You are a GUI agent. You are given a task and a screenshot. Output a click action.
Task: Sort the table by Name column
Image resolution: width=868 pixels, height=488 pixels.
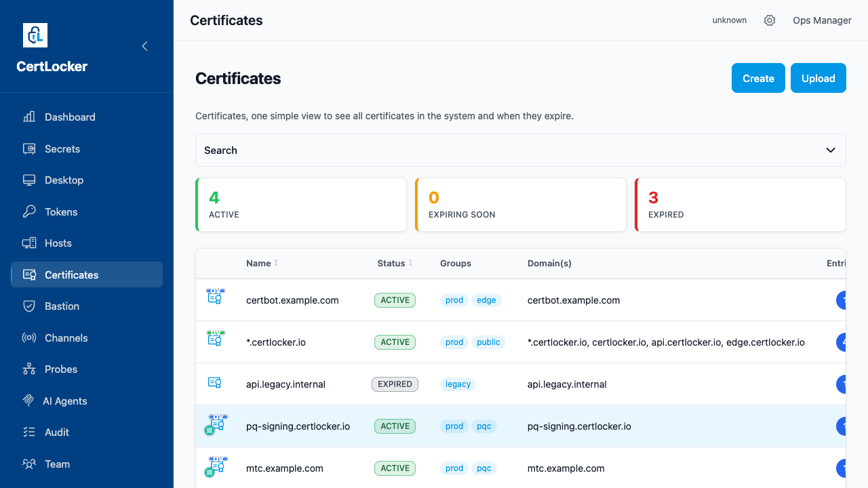click(x=262, y=263)
